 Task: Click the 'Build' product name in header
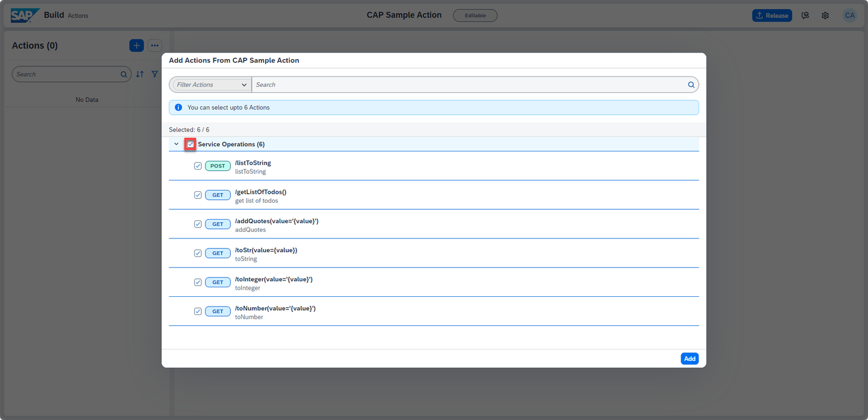pos(54,15)
